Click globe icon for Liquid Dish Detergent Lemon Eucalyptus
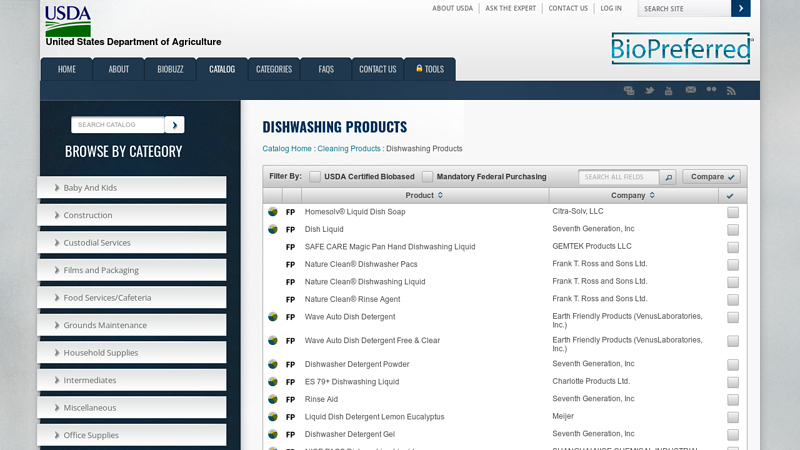This screenshot has height=450, width=800. 273,417
